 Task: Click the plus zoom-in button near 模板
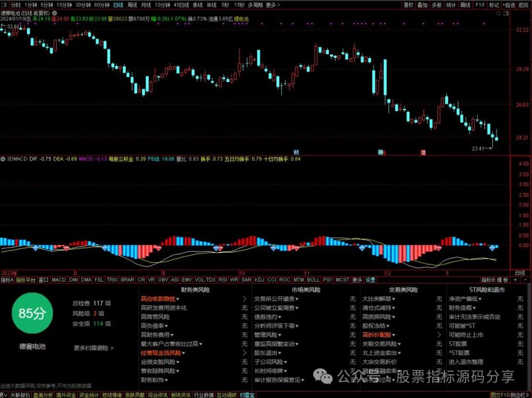point(516,280)
